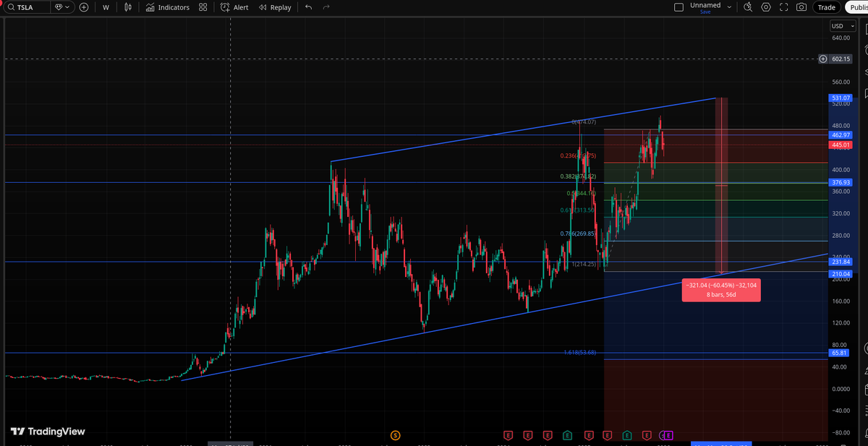Select the 210.04 price label

[x=841, y=274]
